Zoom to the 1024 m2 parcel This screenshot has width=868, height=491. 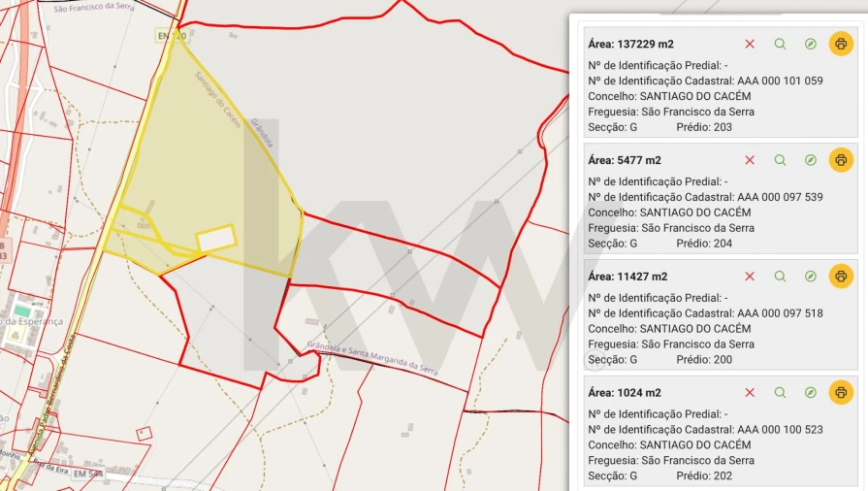click(x=780, y=393)
